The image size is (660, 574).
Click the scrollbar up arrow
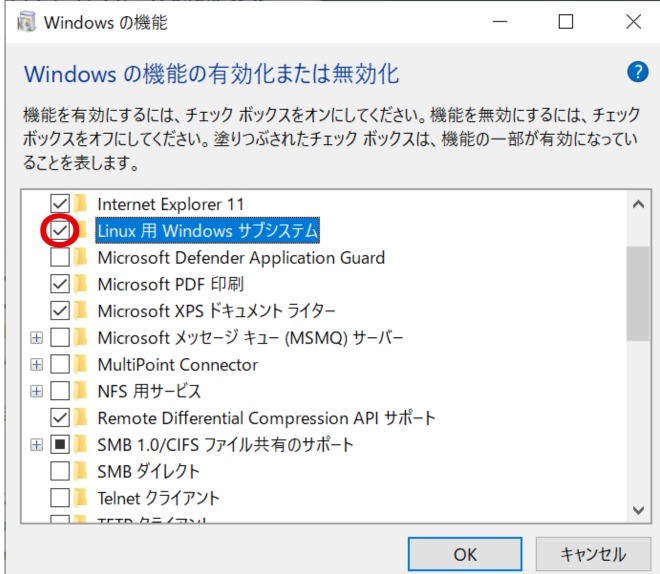[x=638, y=205]
